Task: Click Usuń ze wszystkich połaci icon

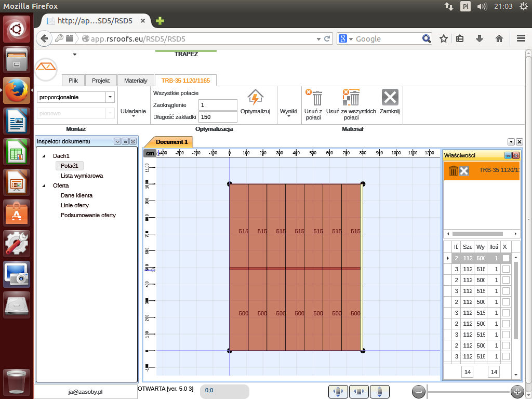Action: (351, 98)
